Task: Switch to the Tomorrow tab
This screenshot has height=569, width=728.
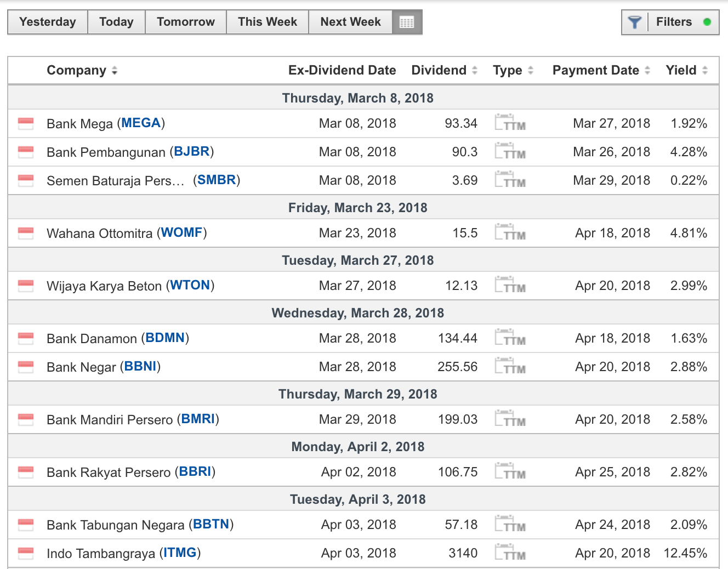Action: [186, 22]
